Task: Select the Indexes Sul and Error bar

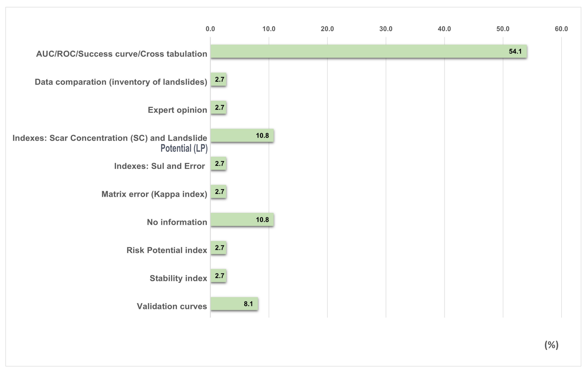Action: pyautogui.click(x=218, y=163)
